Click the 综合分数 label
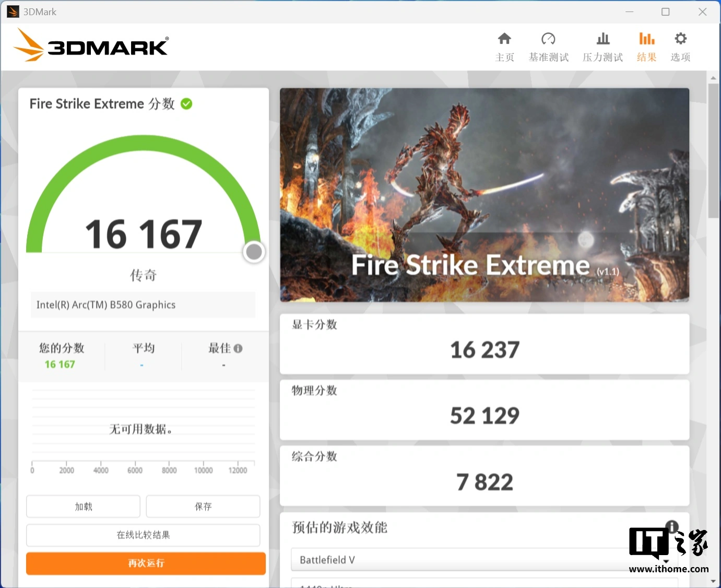The image size is (721, 588). (x=314, y=456)
